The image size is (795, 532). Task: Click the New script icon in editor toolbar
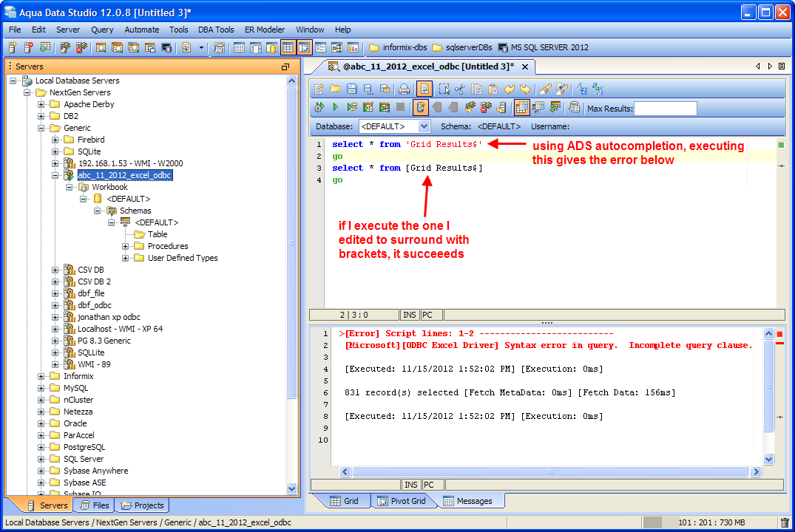[319, 89]
